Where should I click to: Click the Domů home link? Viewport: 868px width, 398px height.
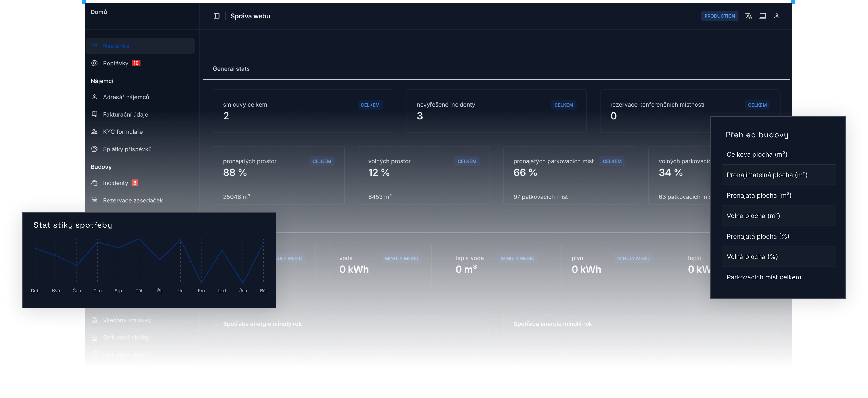(x=99, y=12)
